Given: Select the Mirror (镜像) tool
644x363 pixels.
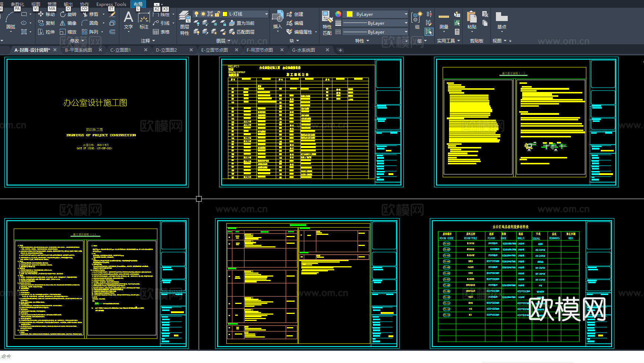Looking at the screenshot, I should [68, 23].
